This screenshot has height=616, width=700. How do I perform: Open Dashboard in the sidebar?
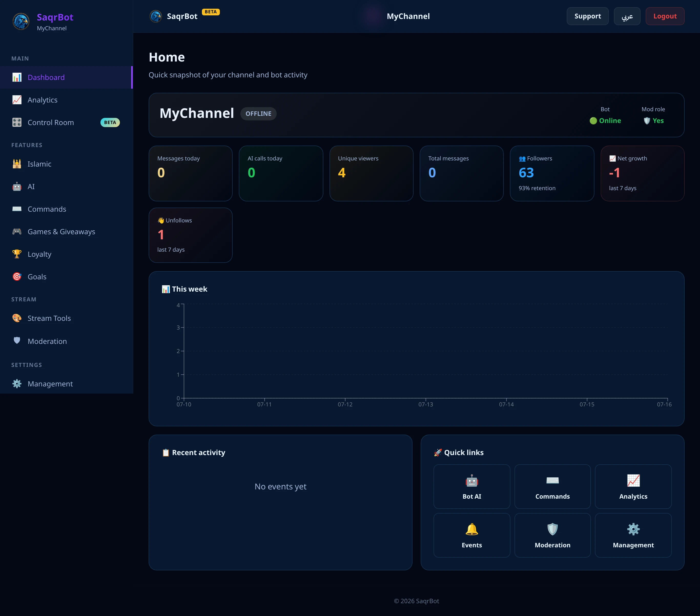(66, 77)
